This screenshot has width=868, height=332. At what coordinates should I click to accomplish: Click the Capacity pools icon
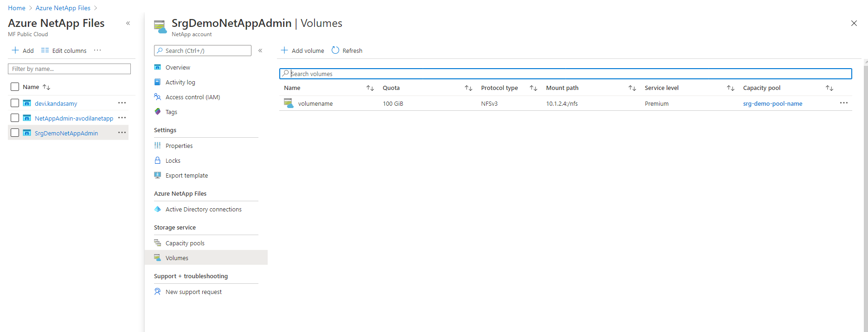coord(158,243)
